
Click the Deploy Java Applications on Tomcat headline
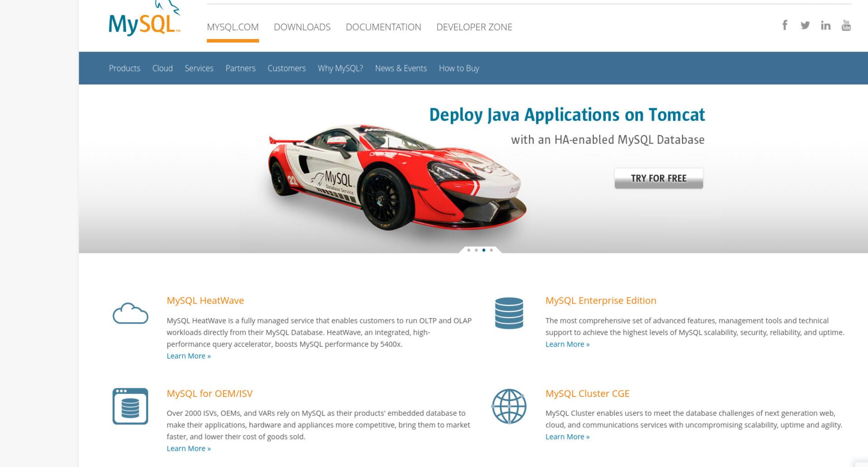click(567, 115)
